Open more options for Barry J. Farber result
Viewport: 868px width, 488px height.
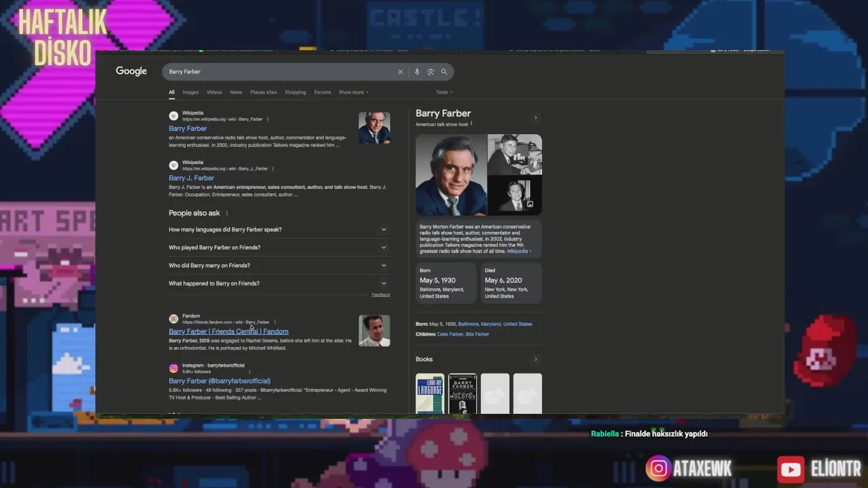[x=273, y=169]
